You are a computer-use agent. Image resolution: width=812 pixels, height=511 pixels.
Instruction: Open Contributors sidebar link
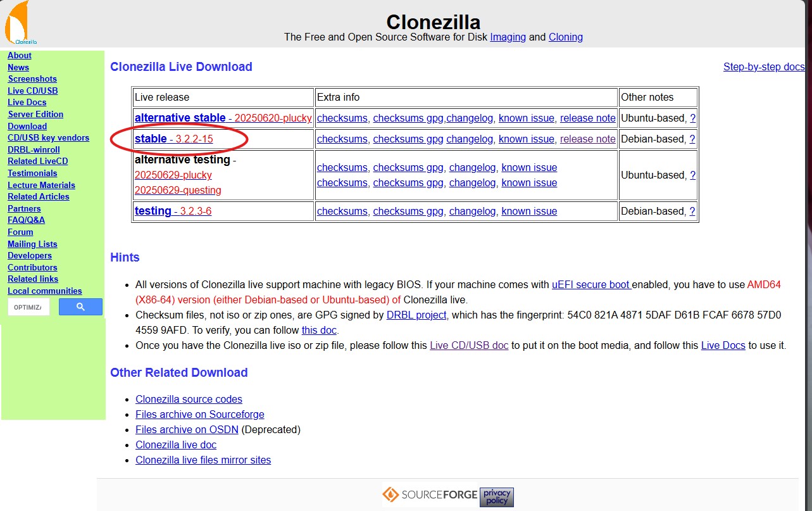pos(32,267)
